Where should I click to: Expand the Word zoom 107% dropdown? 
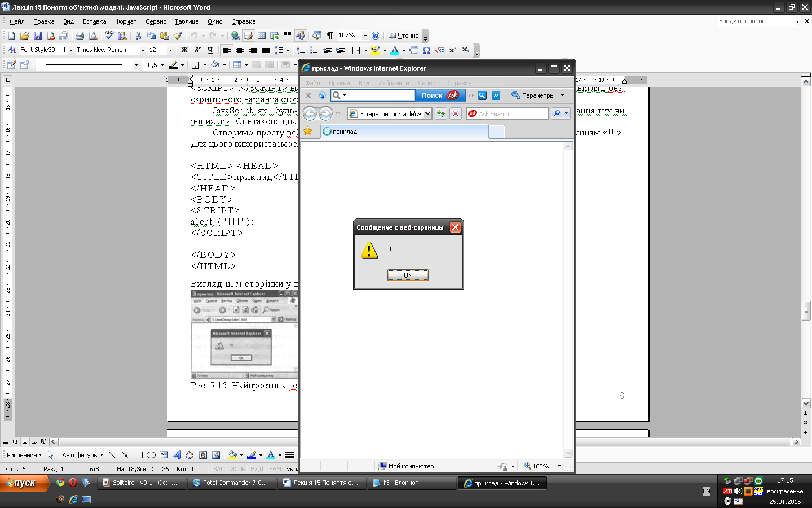(x=365, y=36)
